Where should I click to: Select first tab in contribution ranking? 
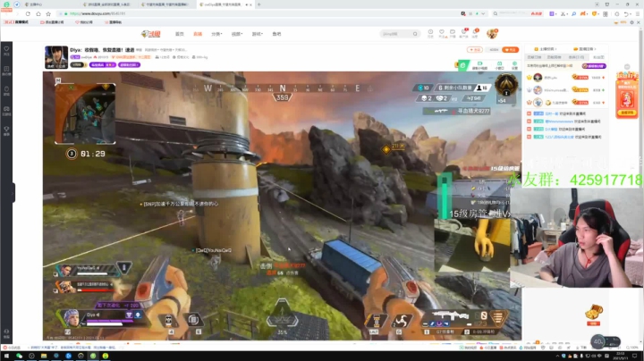tap(534, 57)
